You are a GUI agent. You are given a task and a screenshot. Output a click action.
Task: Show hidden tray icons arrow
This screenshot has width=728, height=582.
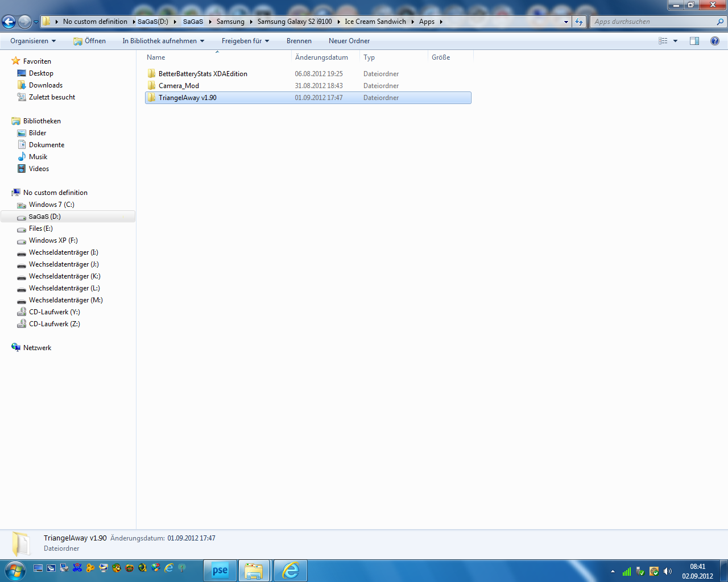(x=613, y=571)
